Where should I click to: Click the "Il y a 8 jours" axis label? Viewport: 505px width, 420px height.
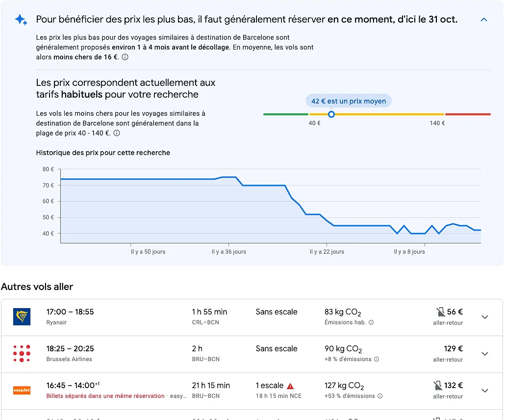pos(409,252)
